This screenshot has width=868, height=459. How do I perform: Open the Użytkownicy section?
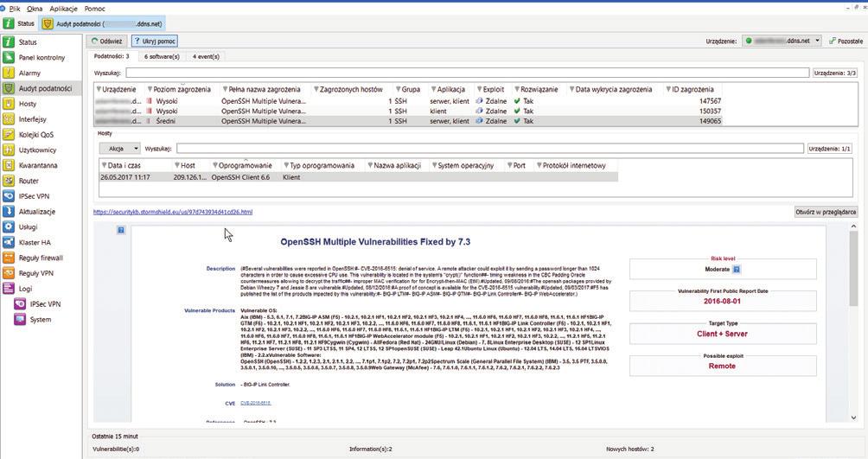tap(37, 150)
